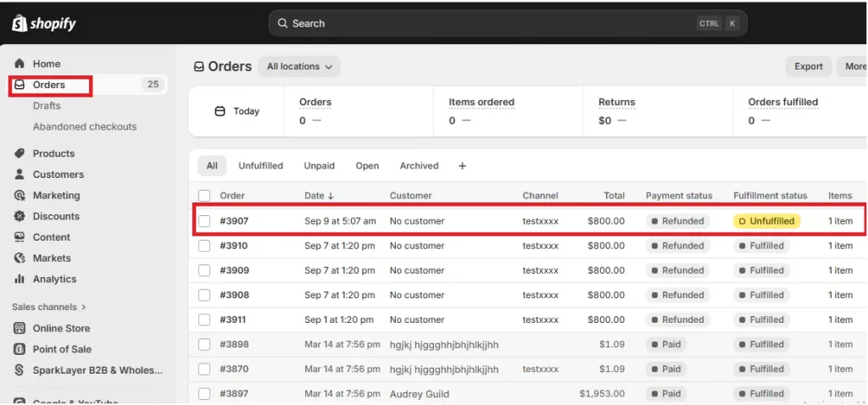868x405 pixels.
Task: Check the box for order #3911
Action: (204, 319)
